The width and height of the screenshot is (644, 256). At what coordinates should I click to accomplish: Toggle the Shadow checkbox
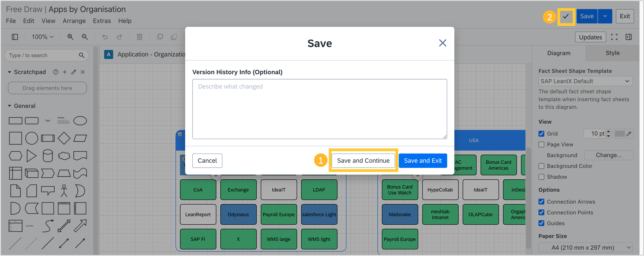pos(541,177)
